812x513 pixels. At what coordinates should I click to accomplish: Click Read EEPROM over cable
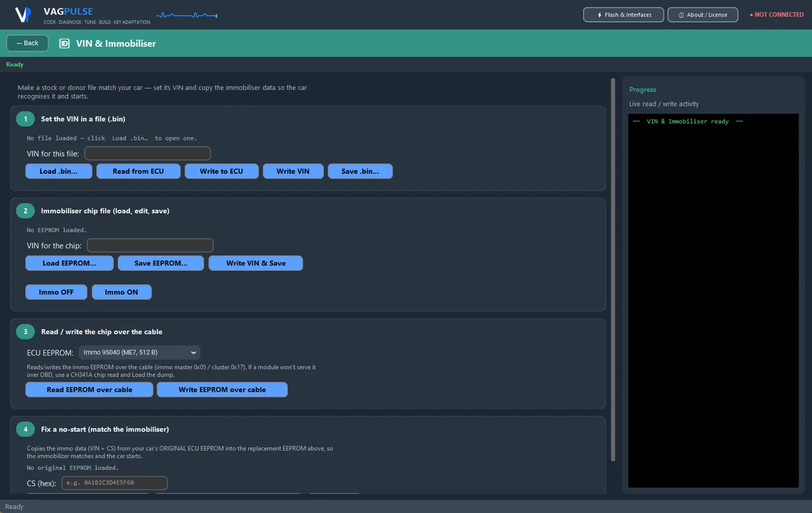[89, 390]
